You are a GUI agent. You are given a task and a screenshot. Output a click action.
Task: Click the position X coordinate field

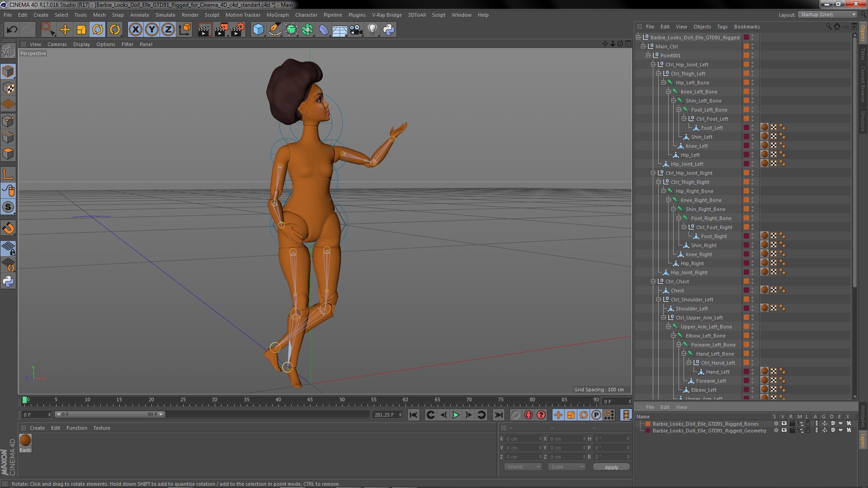click(523, 439)
